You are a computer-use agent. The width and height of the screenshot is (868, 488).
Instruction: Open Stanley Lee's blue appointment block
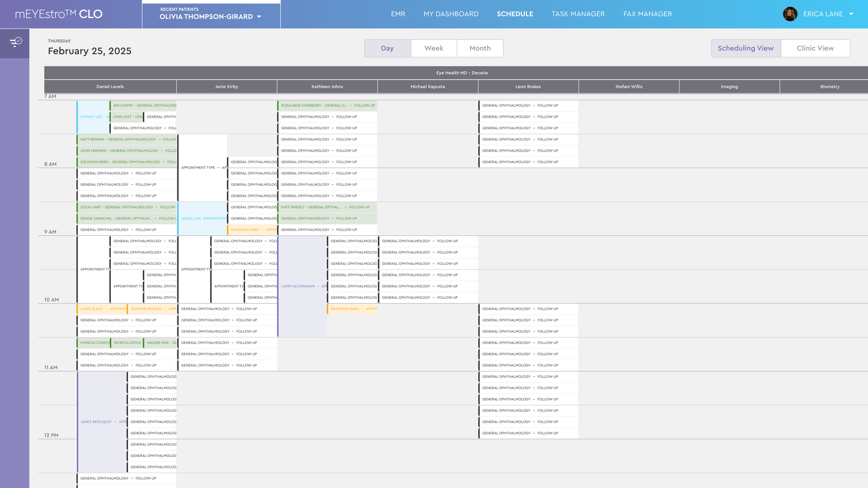(93, 117)
